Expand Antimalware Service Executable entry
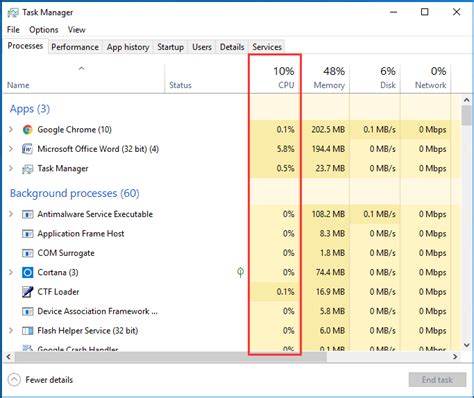Screen dimensions: 474x398 pyautogui.click(x=11, y=214)
